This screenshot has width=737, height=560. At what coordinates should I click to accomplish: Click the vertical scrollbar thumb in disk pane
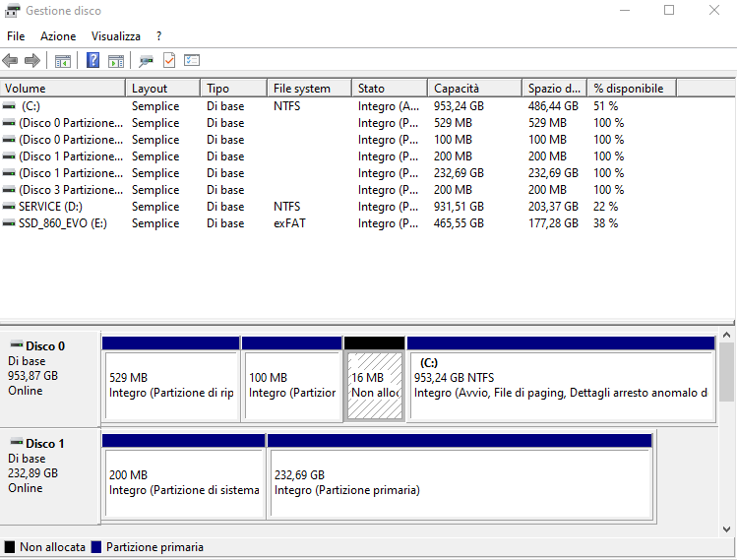tap(726, 372)
